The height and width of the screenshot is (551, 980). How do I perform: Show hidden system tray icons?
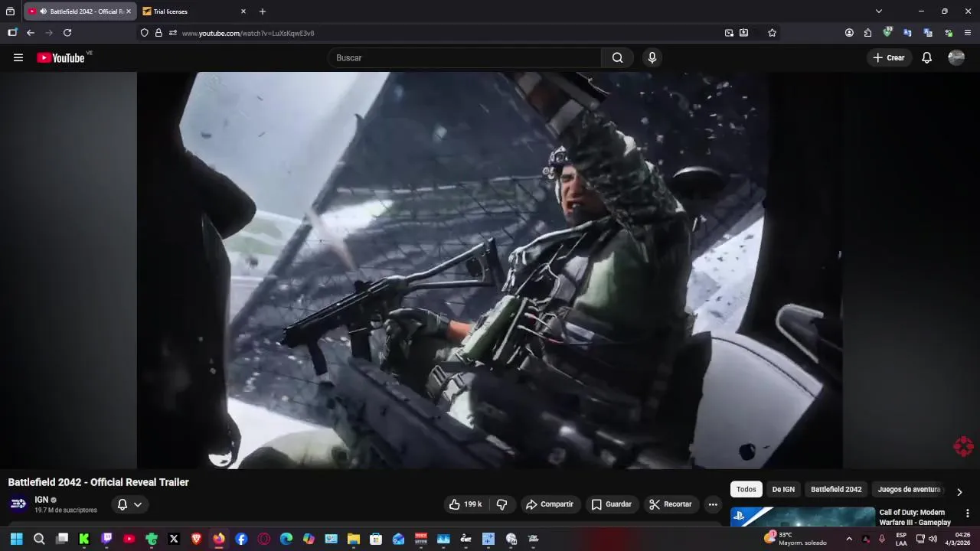[x=849, y=539]
